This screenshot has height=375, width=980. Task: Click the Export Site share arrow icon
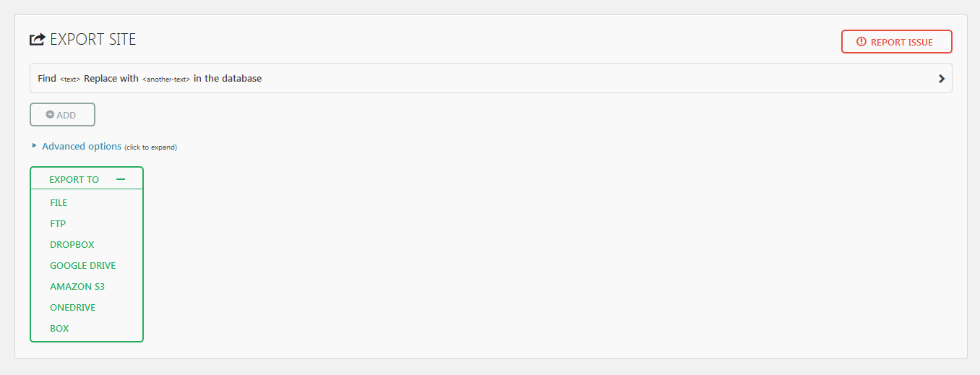point(37,40)
